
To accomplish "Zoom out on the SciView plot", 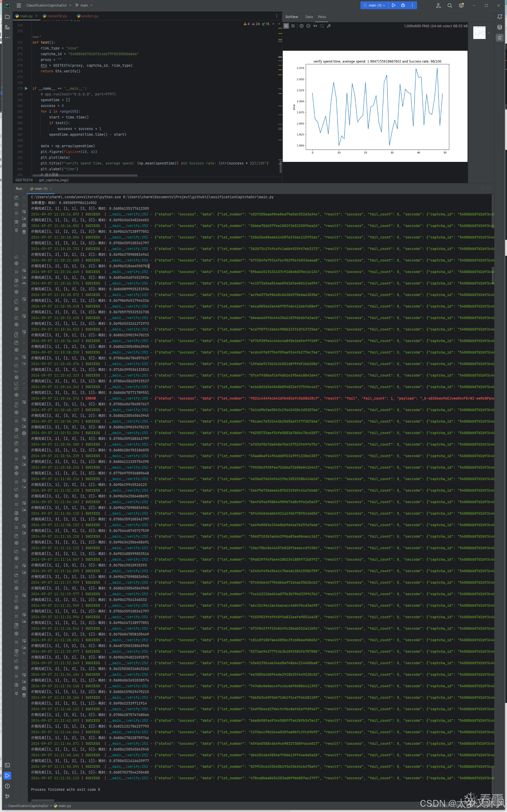I will (x=308, y=26).
